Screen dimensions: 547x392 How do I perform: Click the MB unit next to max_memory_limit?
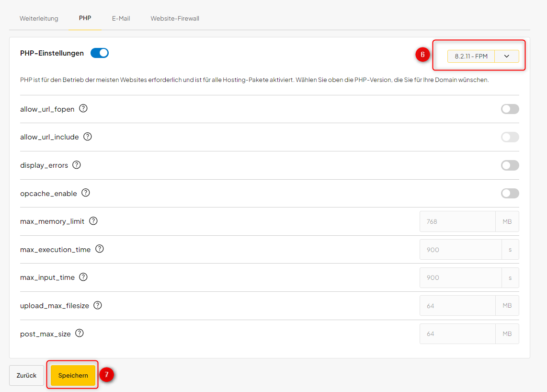(507, 221)
